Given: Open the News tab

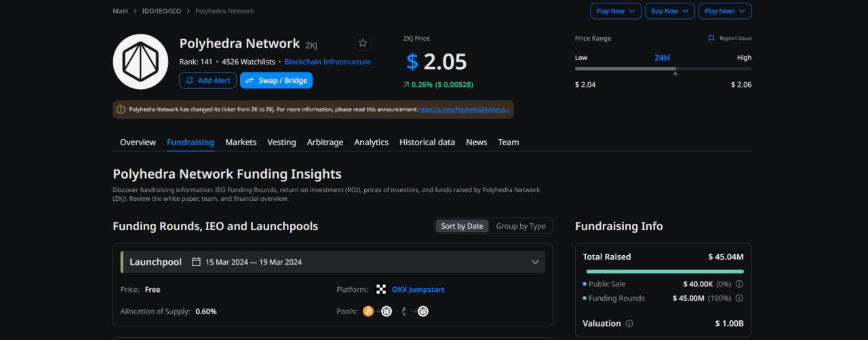Looking at the screenshot, I should pos(477,142).
